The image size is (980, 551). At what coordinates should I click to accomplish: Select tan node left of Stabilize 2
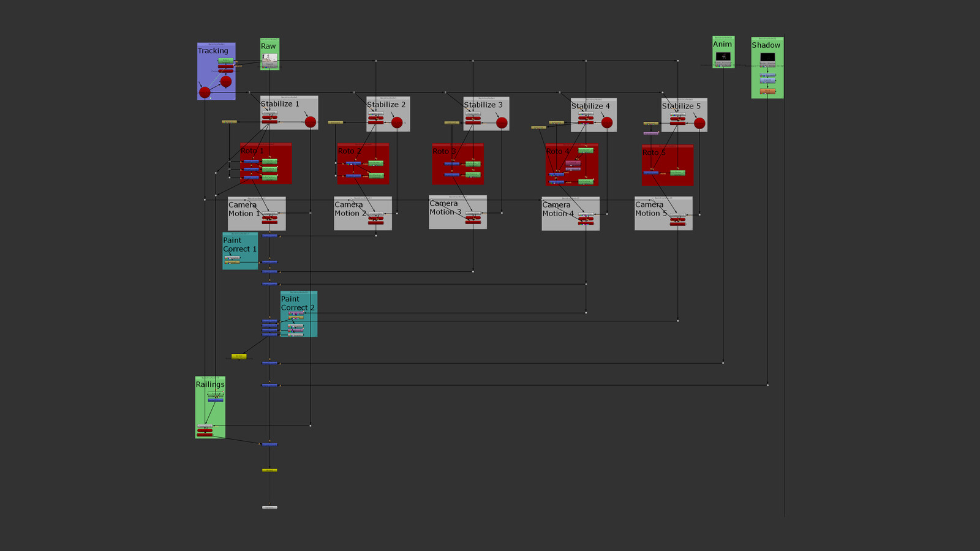point(336,122)
